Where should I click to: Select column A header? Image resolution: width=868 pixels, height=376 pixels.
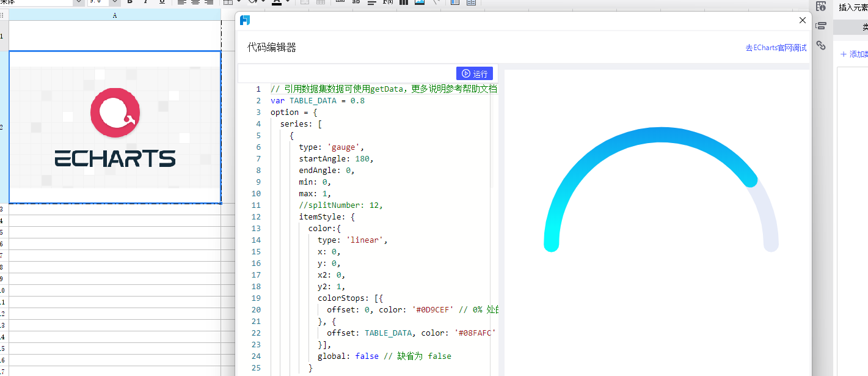click(x=115, y=15)
